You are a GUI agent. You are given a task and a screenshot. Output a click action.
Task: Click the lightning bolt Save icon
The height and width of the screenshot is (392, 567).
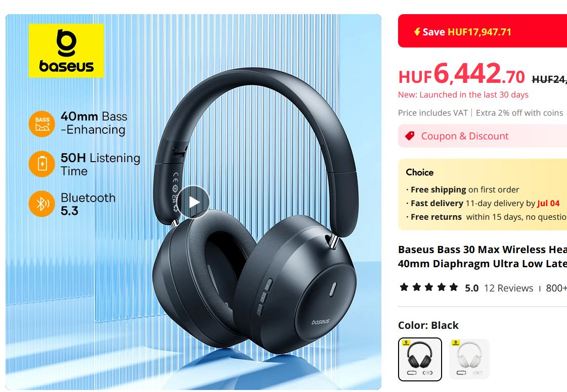click(417, 32)
